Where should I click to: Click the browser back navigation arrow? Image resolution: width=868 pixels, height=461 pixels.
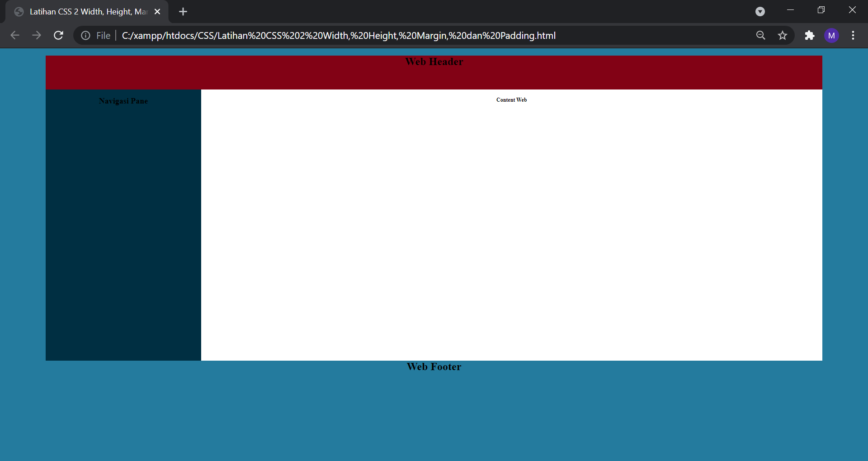coord(15,35)
